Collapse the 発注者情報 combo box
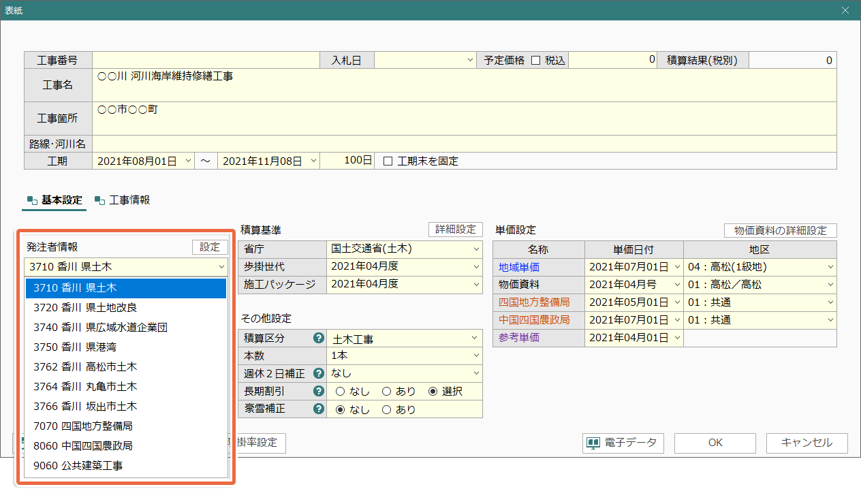The image size is (861, 504). (221, 267)
